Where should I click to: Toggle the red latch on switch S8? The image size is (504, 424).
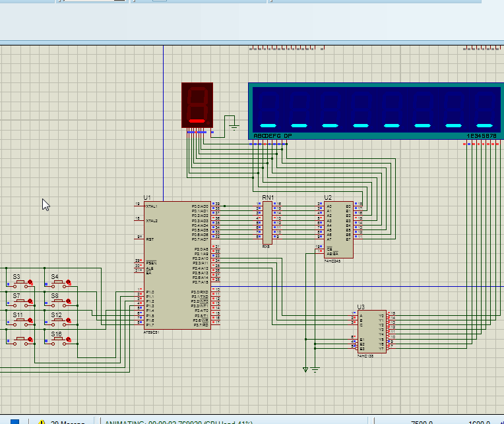69,301
